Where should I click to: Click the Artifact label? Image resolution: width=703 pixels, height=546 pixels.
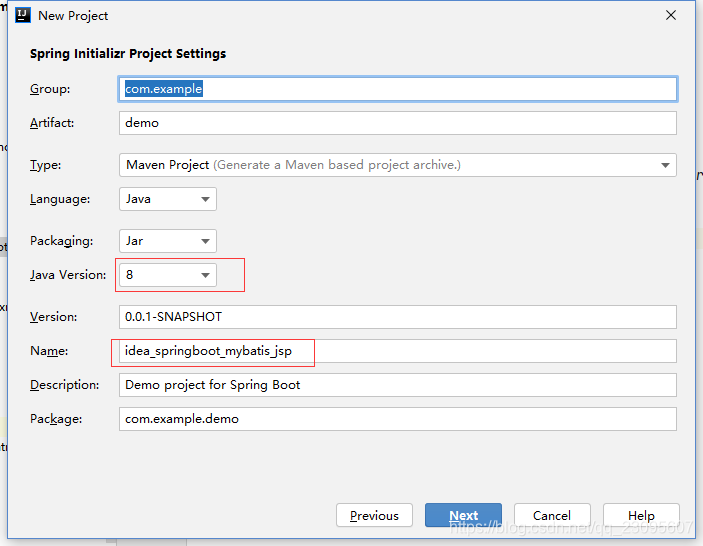click(x=52, y=123)
